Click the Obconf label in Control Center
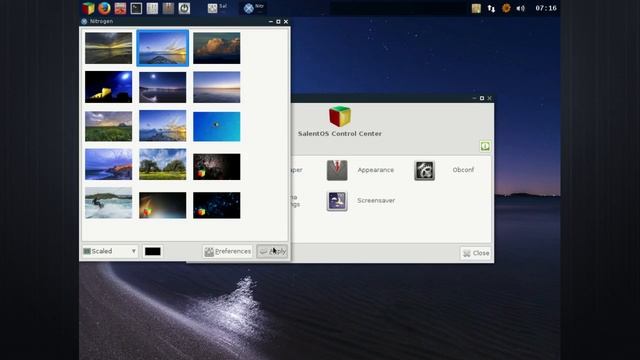Image resolution: width=640 pixels, height=360 pixels. 463,170
